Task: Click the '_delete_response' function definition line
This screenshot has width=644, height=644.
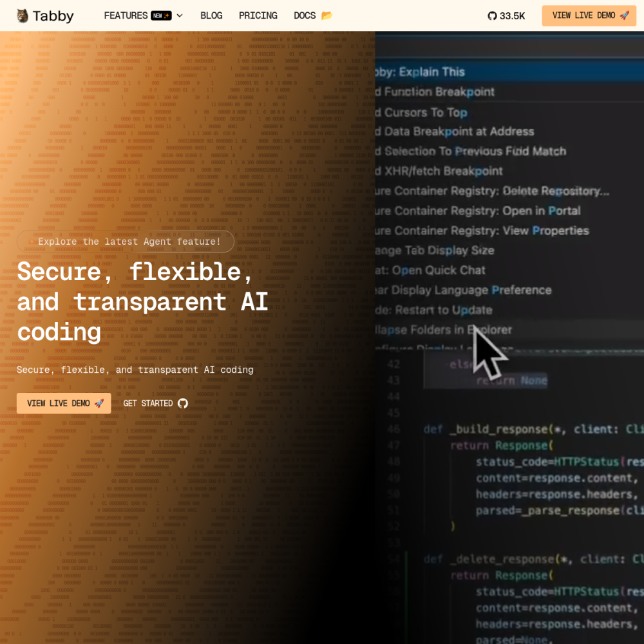Action: [x=533, y=559]
